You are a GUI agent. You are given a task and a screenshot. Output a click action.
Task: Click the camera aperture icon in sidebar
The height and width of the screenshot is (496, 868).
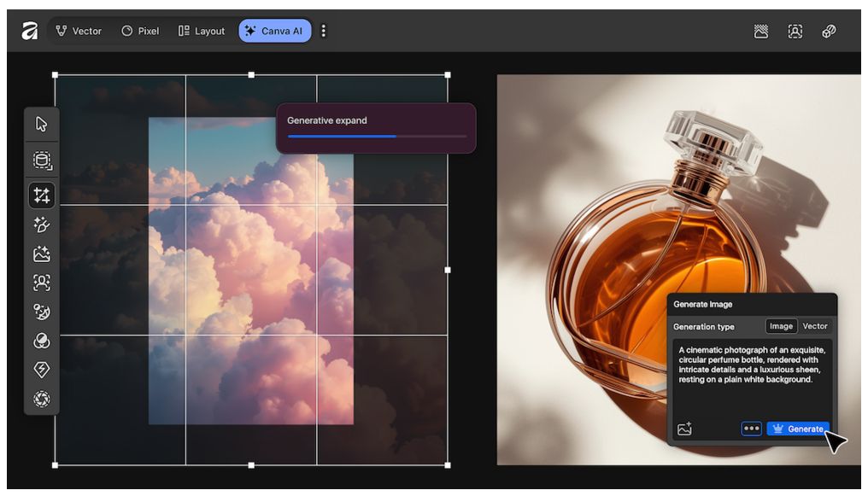[x=41, y=399]
